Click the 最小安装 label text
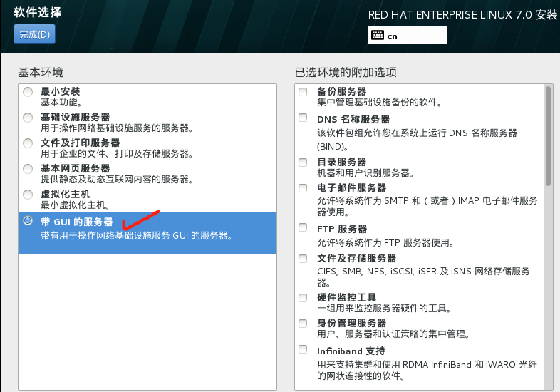 60,91
